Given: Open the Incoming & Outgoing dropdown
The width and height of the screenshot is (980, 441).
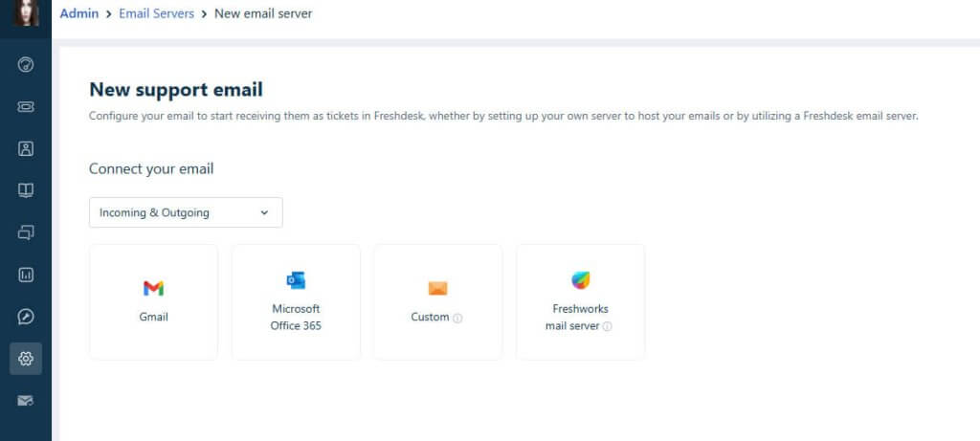Looking at the screenshot, I should point(186,212).
